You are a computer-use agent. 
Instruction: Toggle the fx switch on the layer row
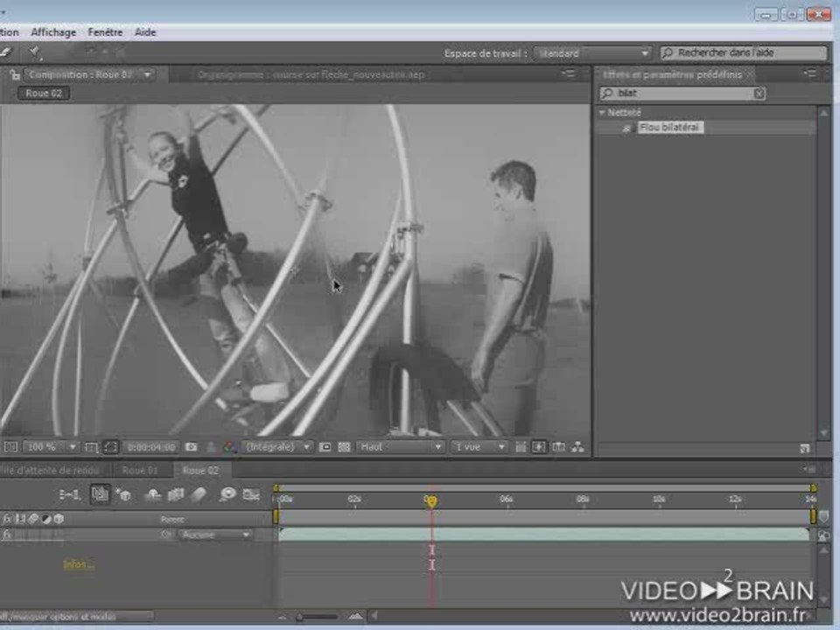(7, 534)
